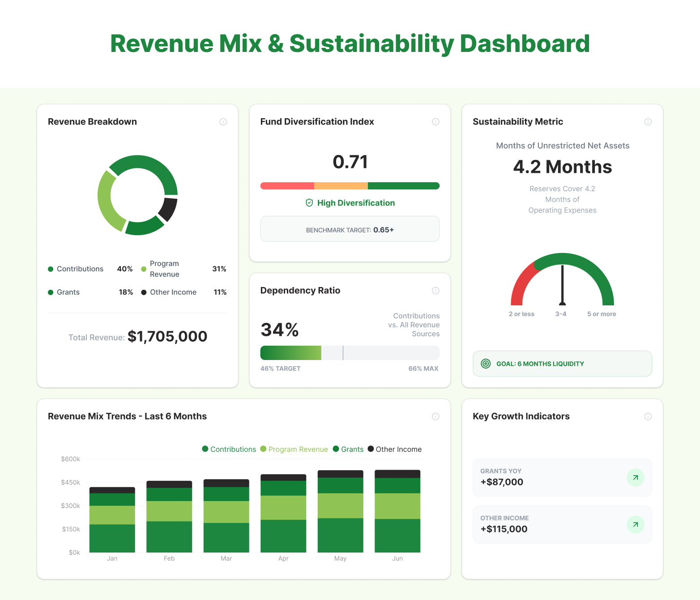The width and height of the screenshot is (700, 600).
Task: Click the Total Revenue $1,705,000 link
Action: click(x=138, y=336)
